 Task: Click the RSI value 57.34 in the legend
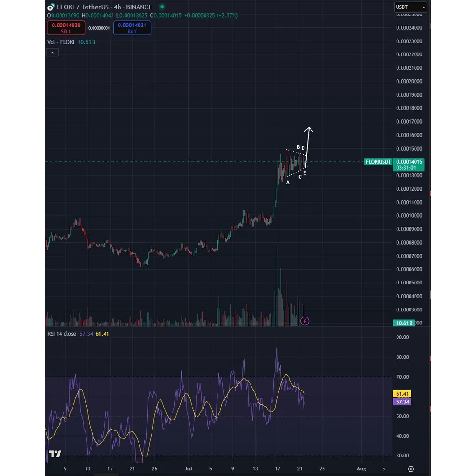point(86,334)
